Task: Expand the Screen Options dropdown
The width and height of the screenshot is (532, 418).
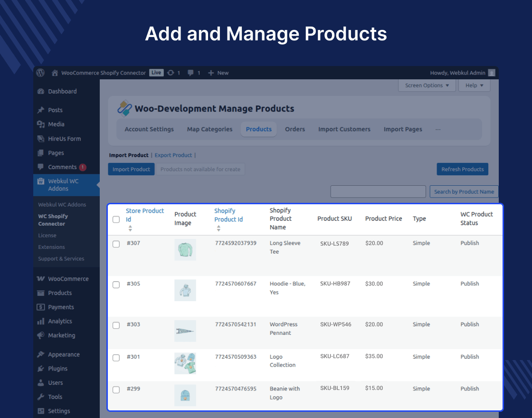Action: click(427, 85)
